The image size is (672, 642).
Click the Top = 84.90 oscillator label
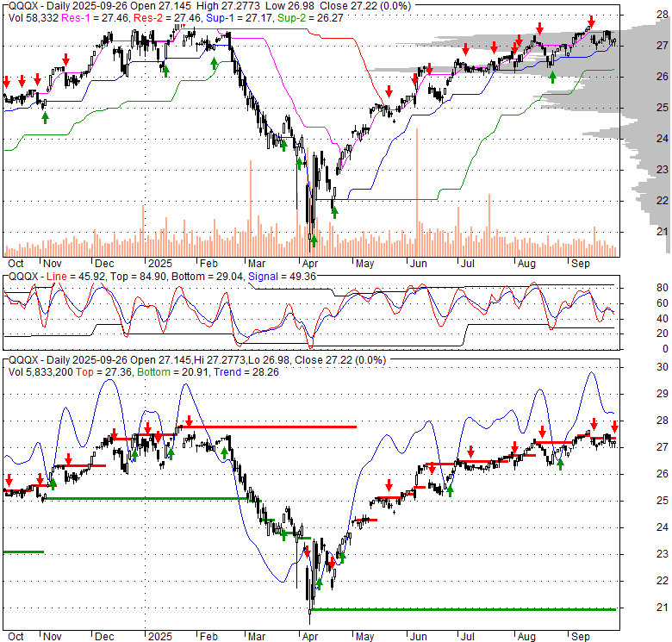click(x=138, y=277)
